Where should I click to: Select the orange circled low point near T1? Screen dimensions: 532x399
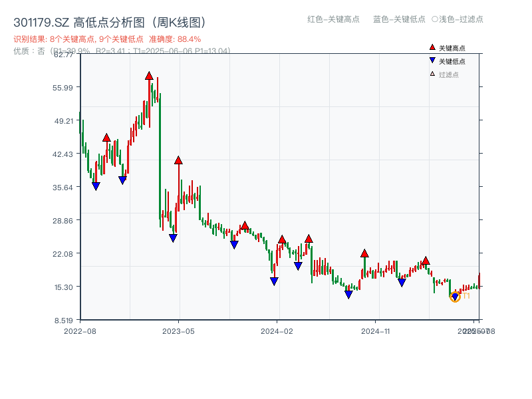point(456,297)
